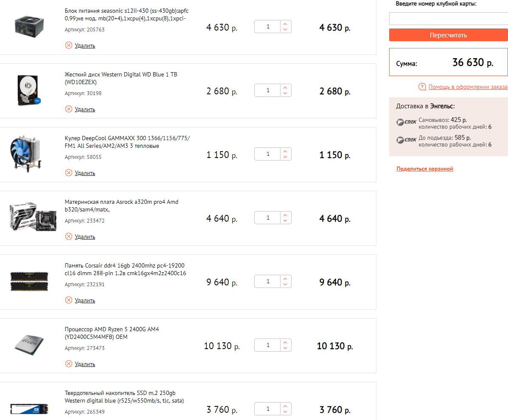Increase quantity of DeepCool cooler
This screenshot has height=420, width=508.
pos(285,151)
